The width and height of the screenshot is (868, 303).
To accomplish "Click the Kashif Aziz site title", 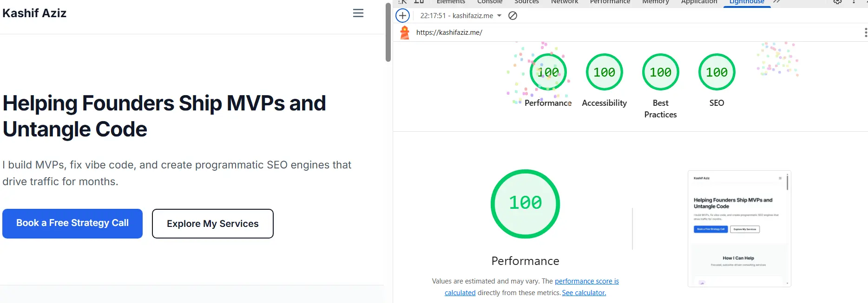I will click(34, 13).
